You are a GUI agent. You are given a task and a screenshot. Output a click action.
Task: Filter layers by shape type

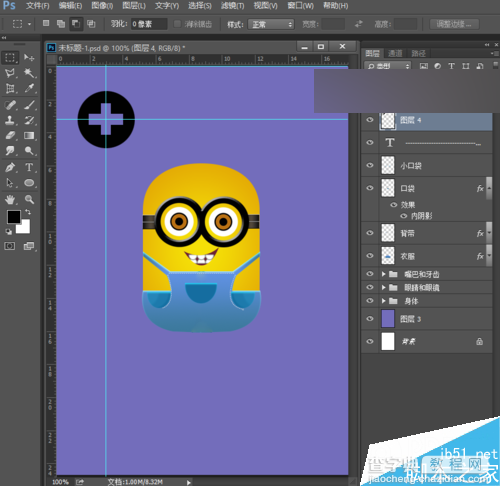(x=466, y=66)
